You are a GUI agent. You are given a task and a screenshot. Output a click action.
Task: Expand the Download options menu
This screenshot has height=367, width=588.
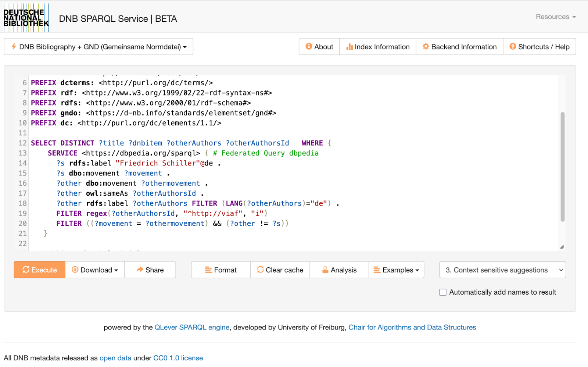tap(95, 270)
